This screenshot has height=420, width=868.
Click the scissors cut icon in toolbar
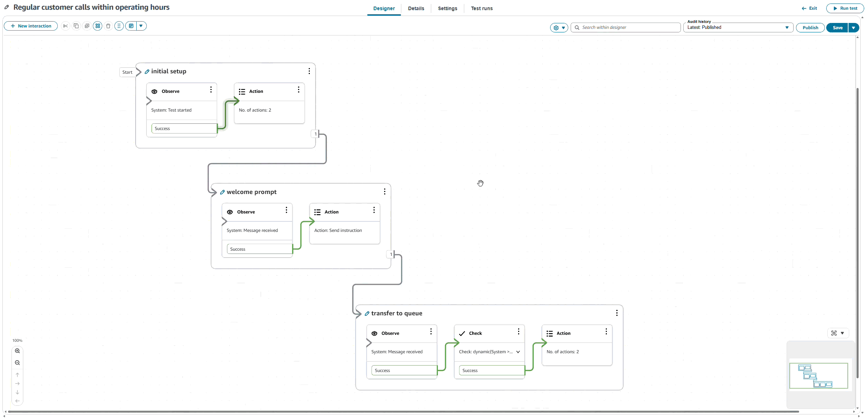tap(65, 26)
